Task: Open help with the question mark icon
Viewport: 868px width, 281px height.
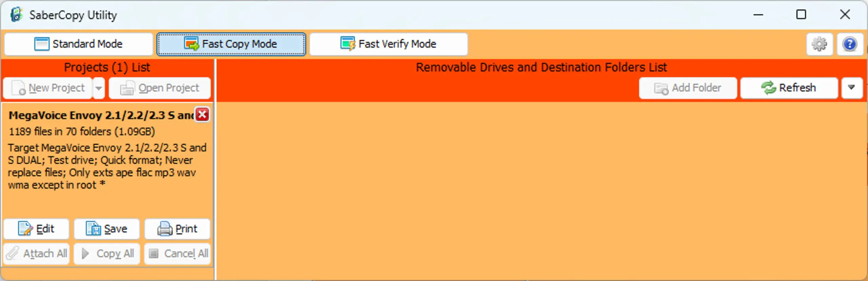Action: tap(850, 44)
